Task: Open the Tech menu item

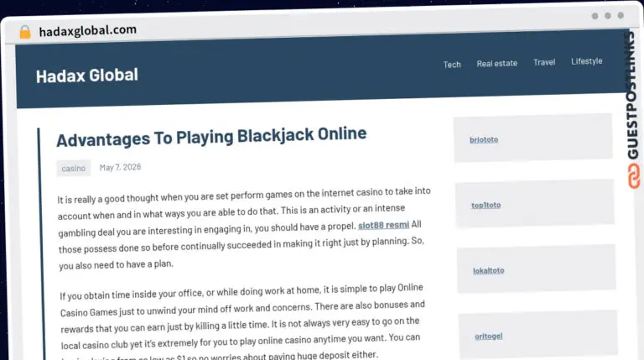Action: click(x=452, y=65)
